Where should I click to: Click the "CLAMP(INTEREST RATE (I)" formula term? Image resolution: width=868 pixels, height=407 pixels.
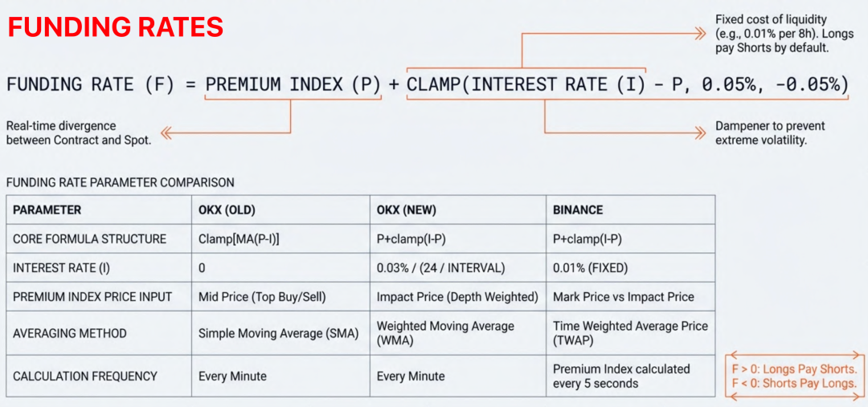(x=526, y=84)
